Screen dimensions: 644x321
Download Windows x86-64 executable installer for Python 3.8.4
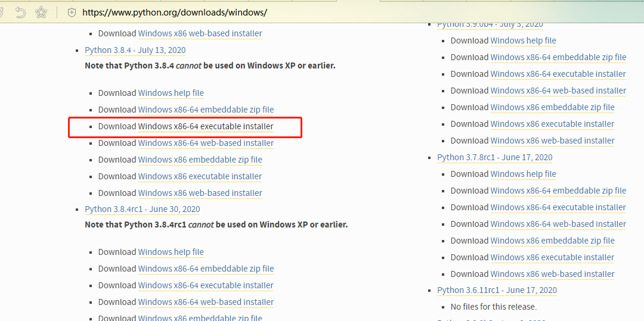point(206,127)
